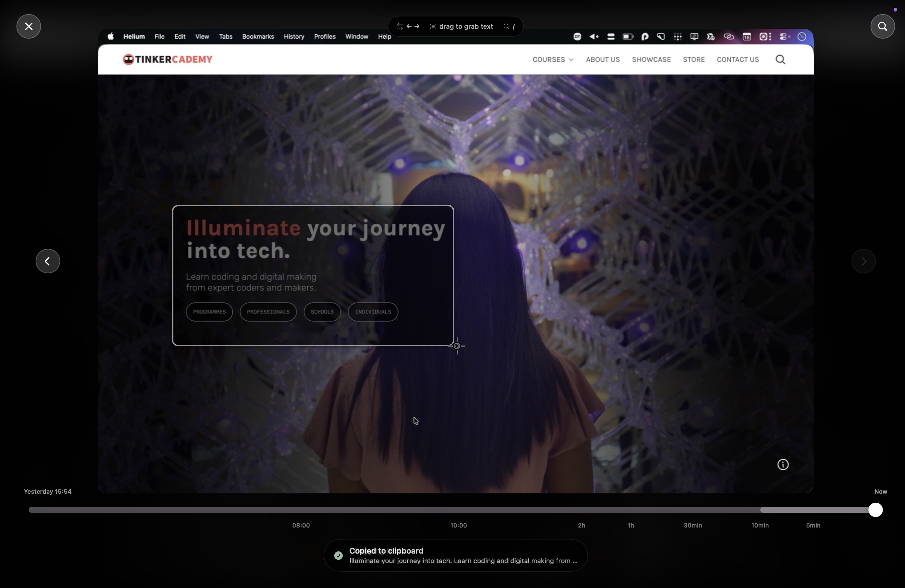Navigate to CONTACT US
The width and height of the screenshot is (905, 588).
click(x=737, y=59)
